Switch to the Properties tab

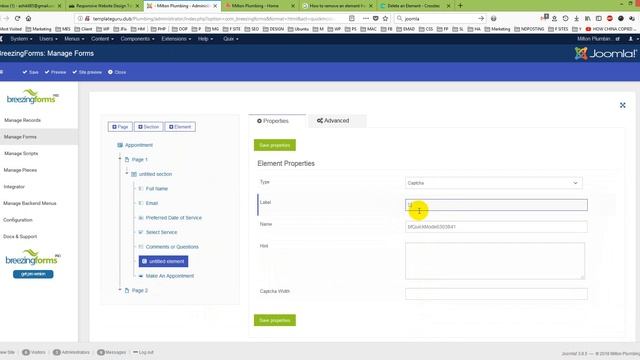click(x=277, y=121)
